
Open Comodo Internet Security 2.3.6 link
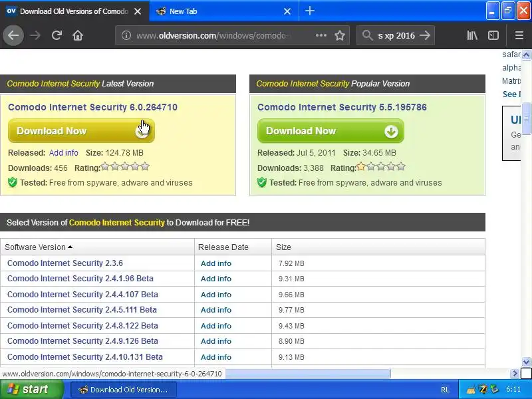pyautogui.click(x=65, y=263)
